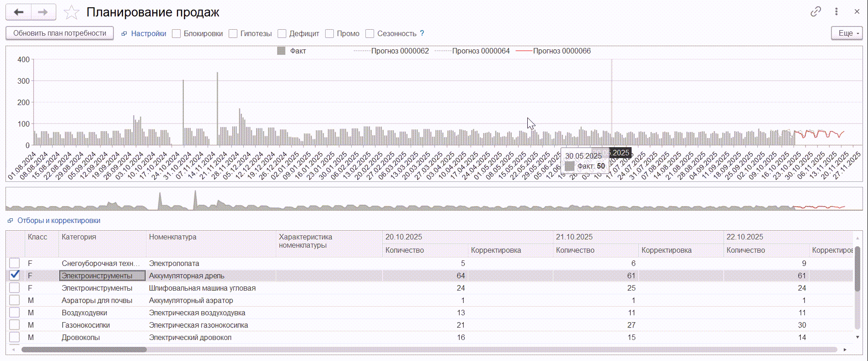This screenshot has height=361, width=868.
Task: Enable the Гипотезы checkbox
Action: 233,33
